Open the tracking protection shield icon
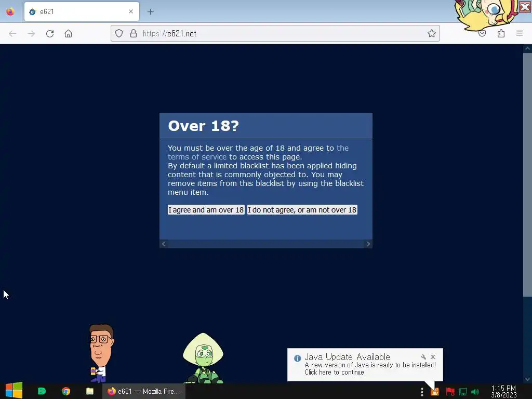The image size is (532, 399). pos(119,33)
